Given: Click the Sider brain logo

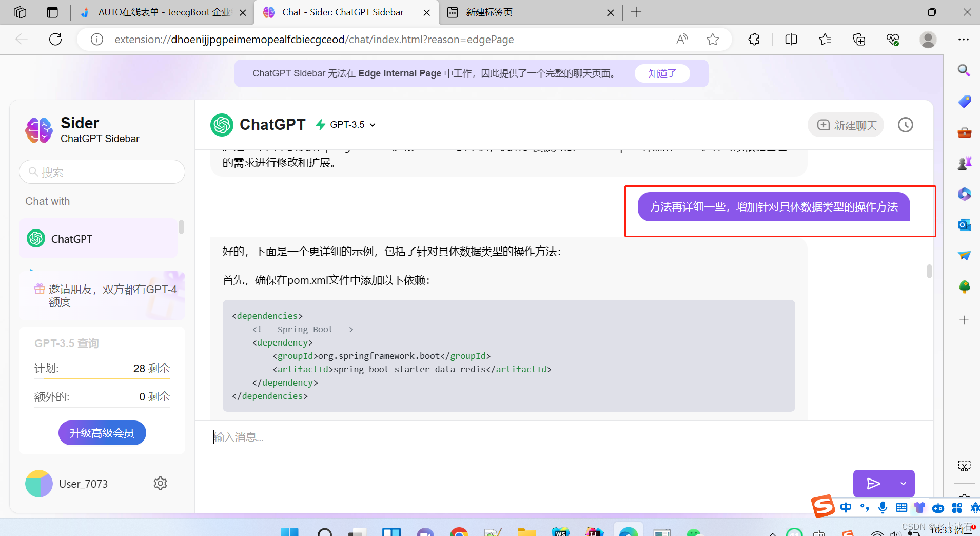Looking at the screenshot, I should [39, 130].
